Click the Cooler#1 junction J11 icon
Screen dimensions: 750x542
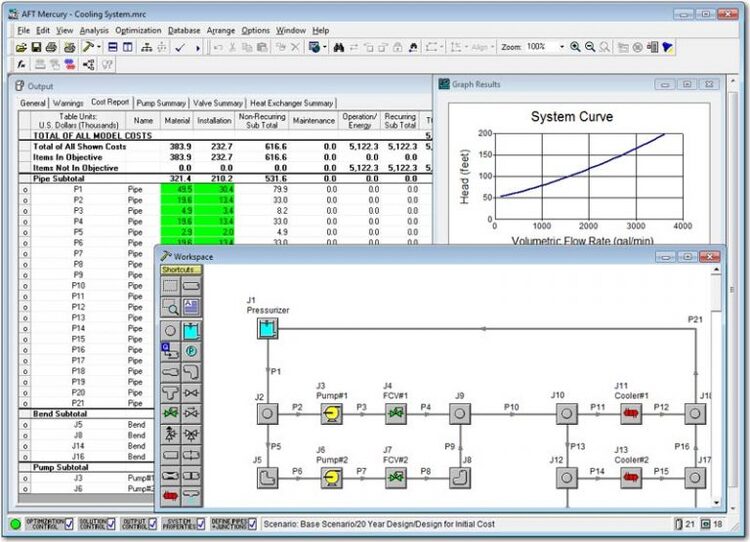630,411
